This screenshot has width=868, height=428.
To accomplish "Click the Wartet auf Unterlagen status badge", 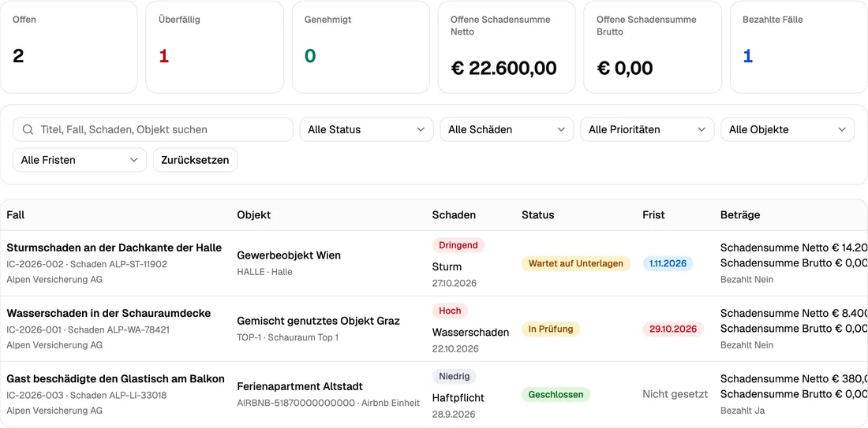I will pos(576,264).
